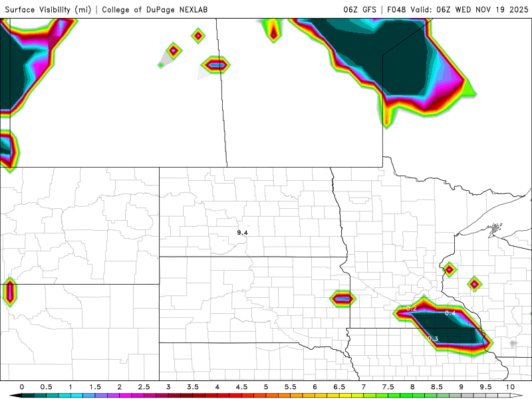Click the '7.5' color scale label
The height and width of the screenshot is (399, 532).
click(388, 387)
